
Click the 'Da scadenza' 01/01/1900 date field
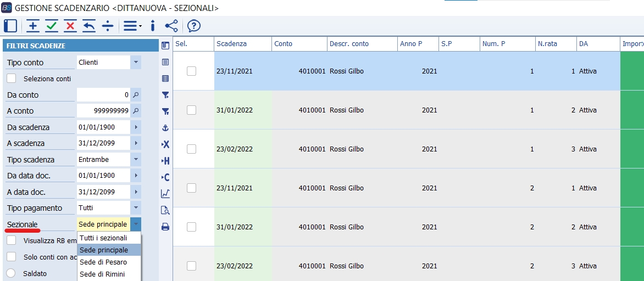click(x=103, y=127)
